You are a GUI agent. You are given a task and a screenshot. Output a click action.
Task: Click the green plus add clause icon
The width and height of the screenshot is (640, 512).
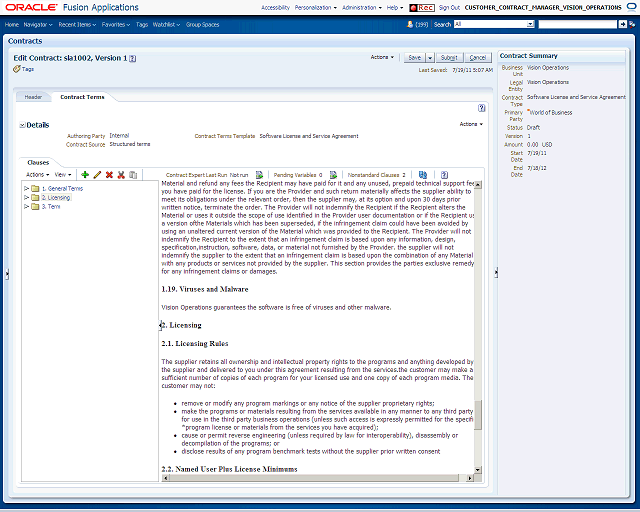(x=85, y=175)
